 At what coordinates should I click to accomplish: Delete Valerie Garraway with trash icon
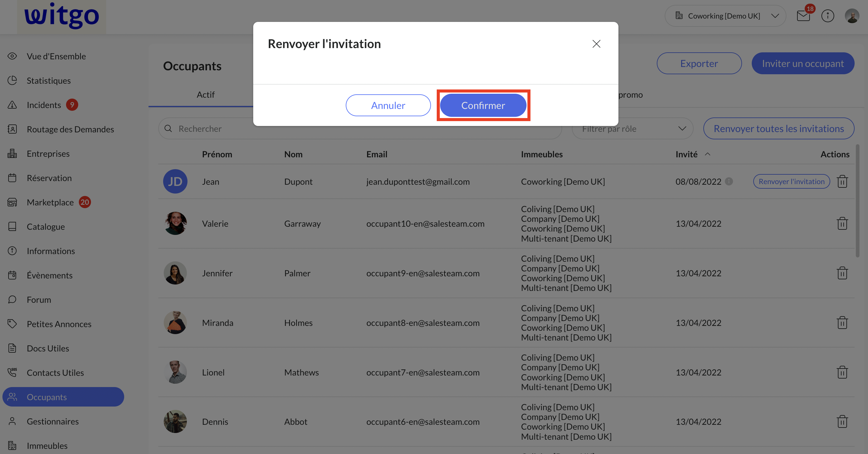(x=842, y=223)
